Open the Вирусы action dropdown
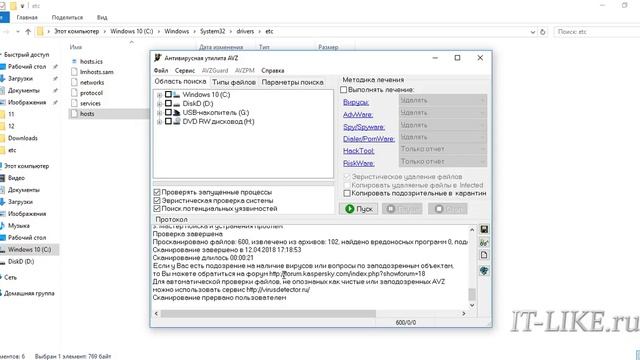This screenshot has height=360, width=640. (x=443, y=100)
